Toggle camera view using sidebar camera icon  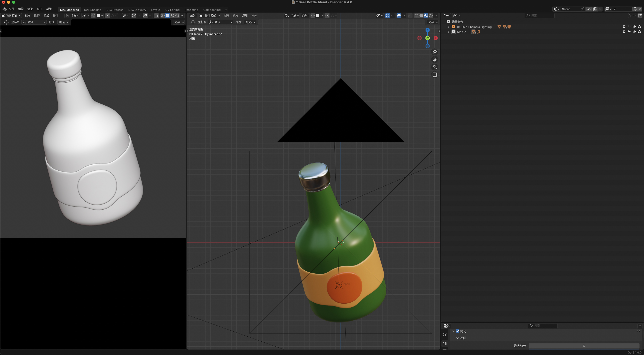pos(435,67)
